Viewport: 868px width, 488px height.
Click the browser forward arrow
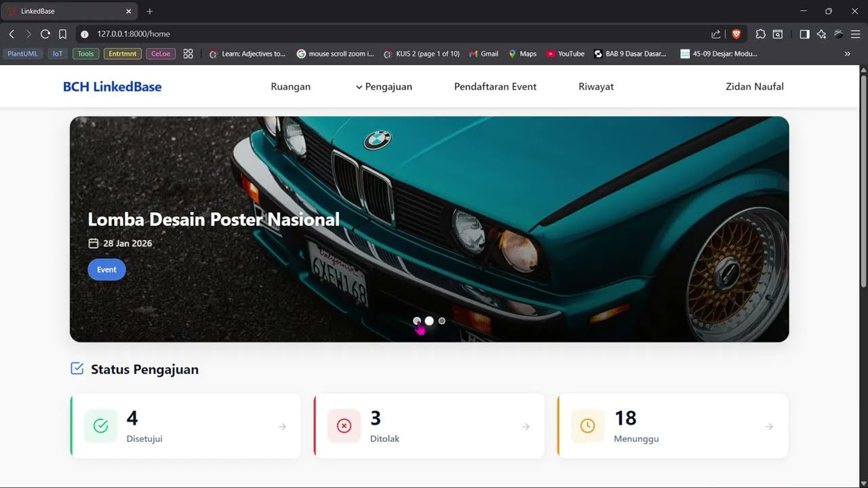[x=28, y=34]
